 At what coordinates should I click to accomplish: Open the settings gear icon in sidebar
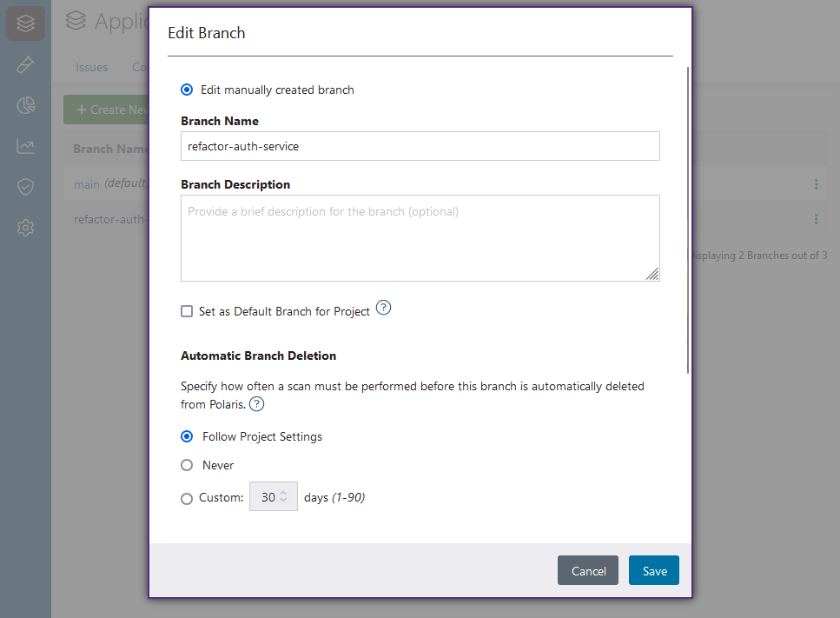click(25, 228)
